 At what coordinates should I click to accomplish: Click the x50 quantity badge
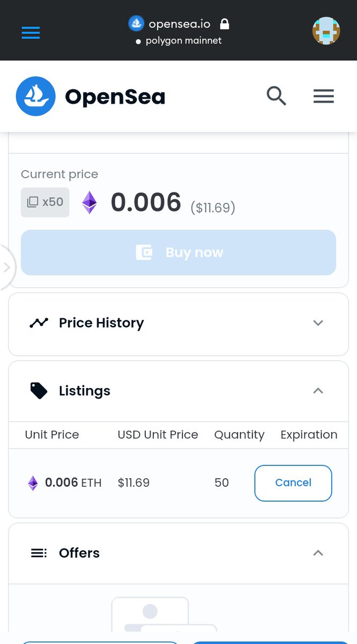(45, 202)
